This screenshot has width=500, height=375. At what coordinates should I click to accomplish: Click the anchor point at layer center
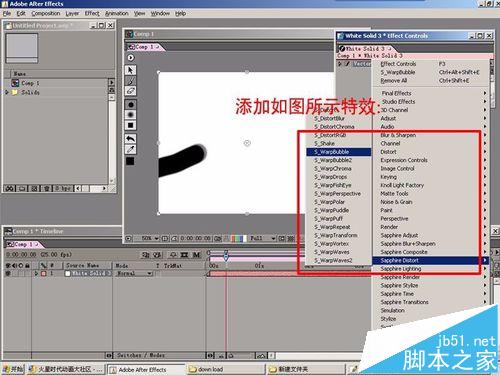247,143
